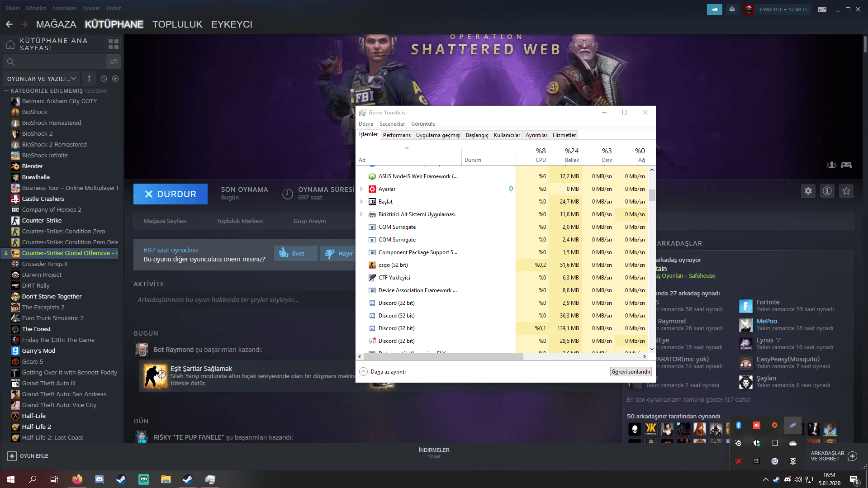This screenshot has height=488, width=868.
Task: Open Dosya menu in Task Manager
Action: click(366, 124)
